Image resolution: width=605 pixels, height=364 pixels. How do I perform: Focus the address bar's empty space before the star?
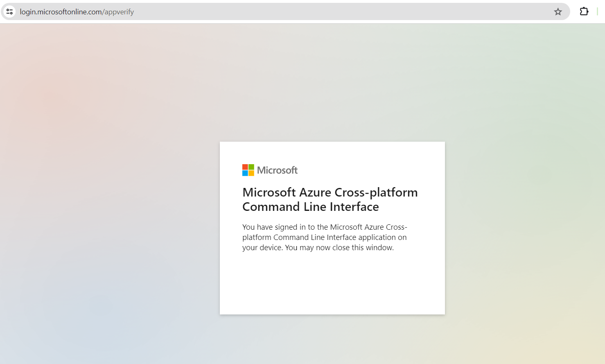pyautogui.click(x=344, y=11)
